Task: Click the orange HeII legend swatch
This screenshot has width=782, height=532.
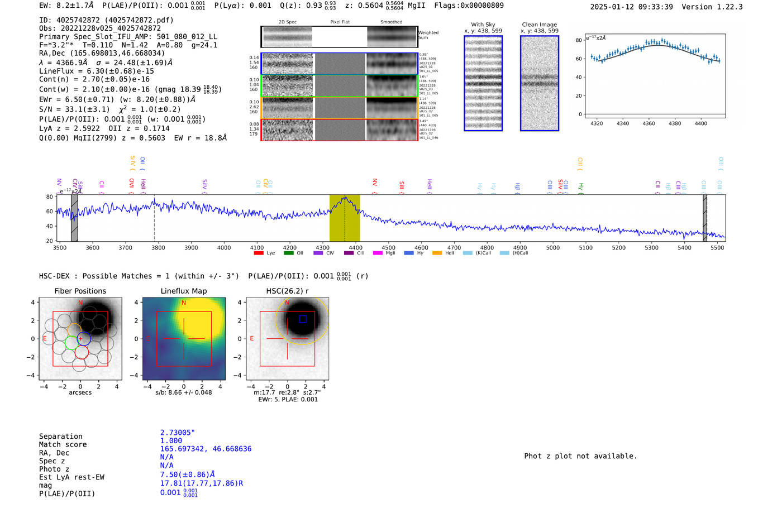Action: point(437,253)
